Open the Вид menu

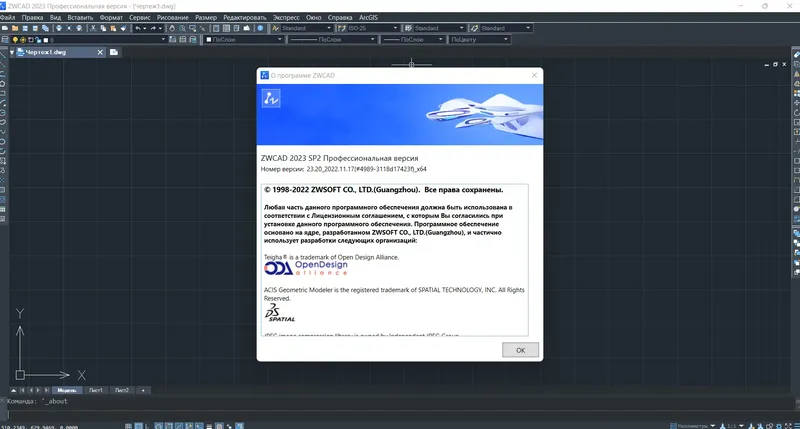[55, 17]
